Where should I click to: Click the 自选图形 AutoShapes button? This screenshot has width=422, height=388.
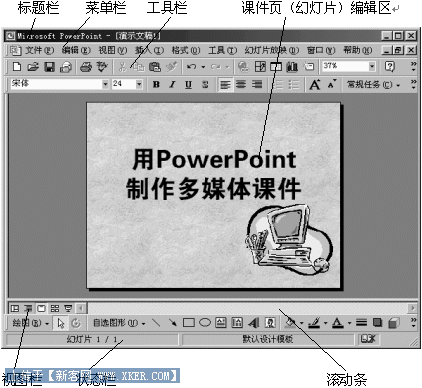119,323
